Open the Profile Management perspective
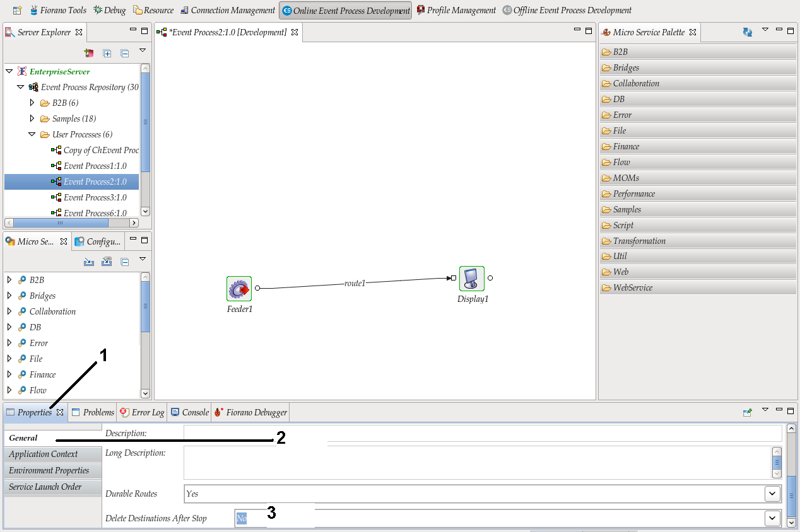The image size is (800, 532). tap(456, 10)
